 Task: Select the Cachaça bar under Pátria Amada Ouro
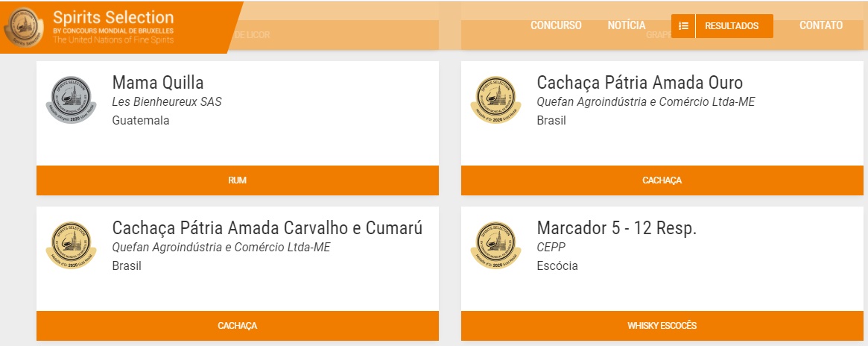(662, 180)
